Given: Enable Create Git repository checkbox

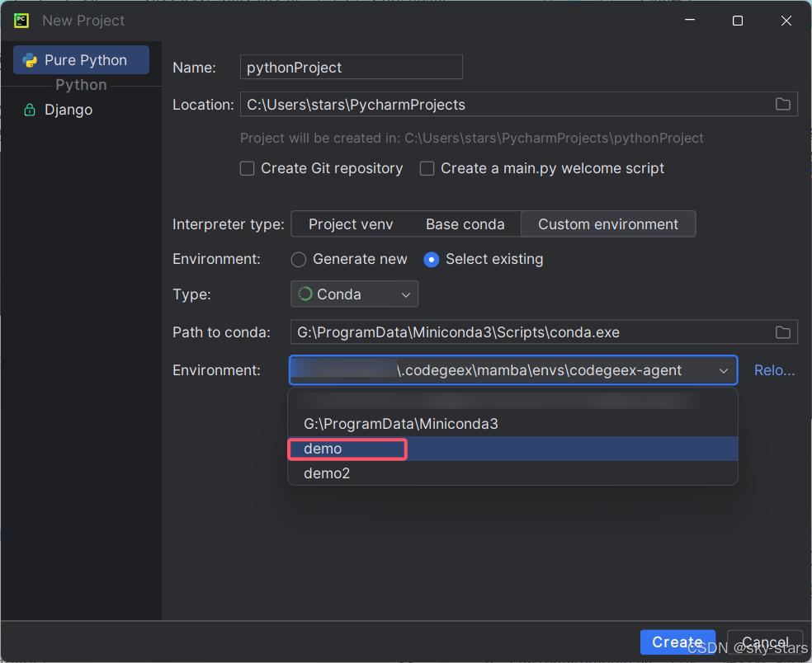Looking at the screenshot, I should pyautogui.click(x=247, y=169).
